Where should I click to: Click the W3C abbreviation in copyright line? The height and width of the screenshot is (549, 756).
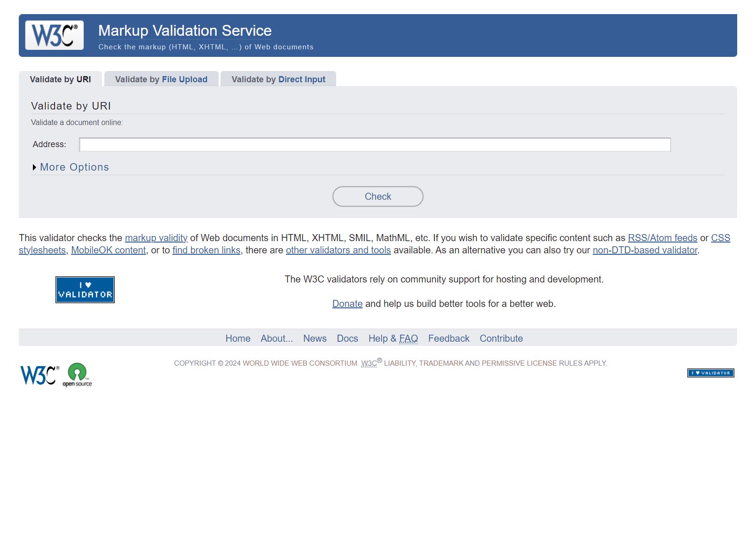coord(369,363)
